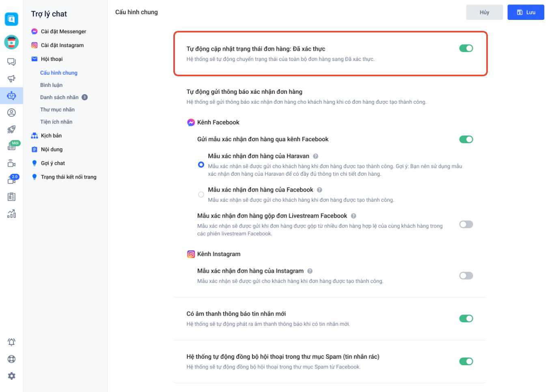Toggle Spam folder conversation sync switch
The height and width of the screenshot is (392, 552).
466,361
